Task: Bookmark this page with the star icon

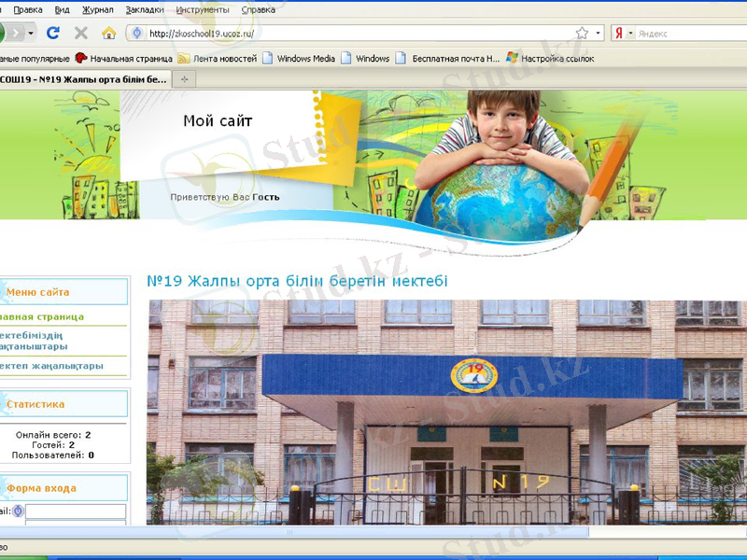Action: [x=582, y=33]
